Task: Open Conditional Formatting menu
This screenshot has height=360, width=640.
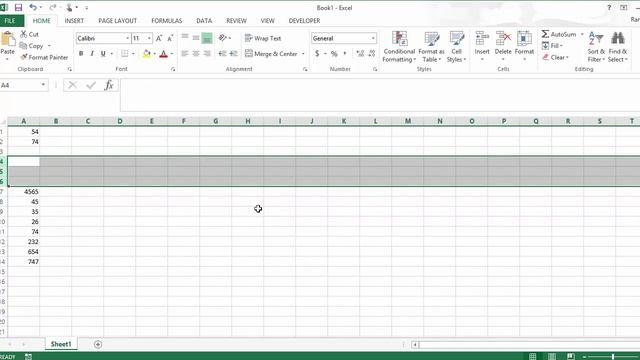Action: point(399,47)
